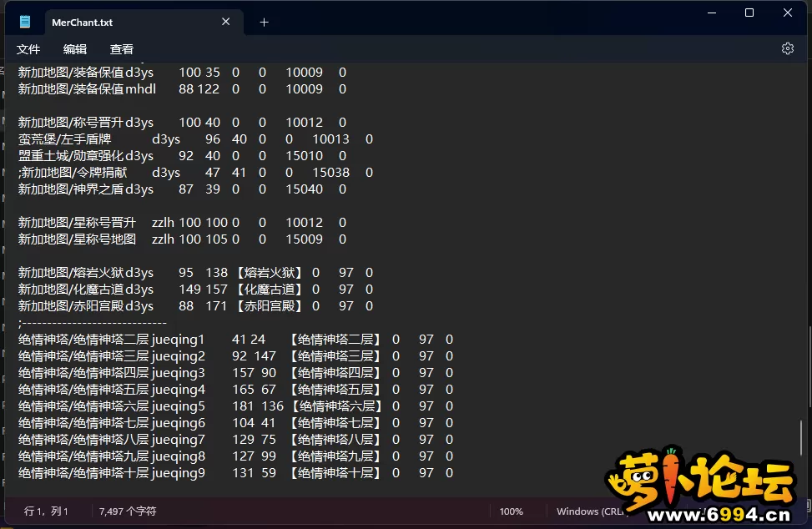Click the text jueqing3

coord(178,373)
